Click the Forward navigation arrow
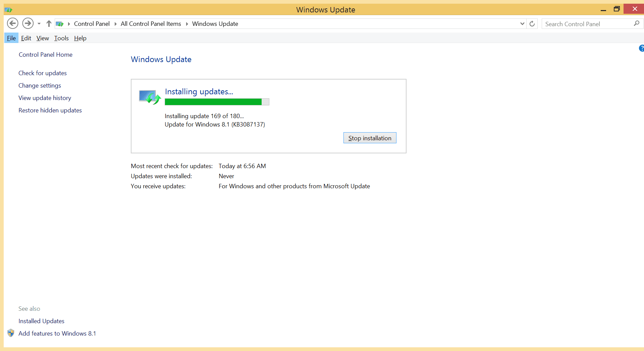 point(28,23)
